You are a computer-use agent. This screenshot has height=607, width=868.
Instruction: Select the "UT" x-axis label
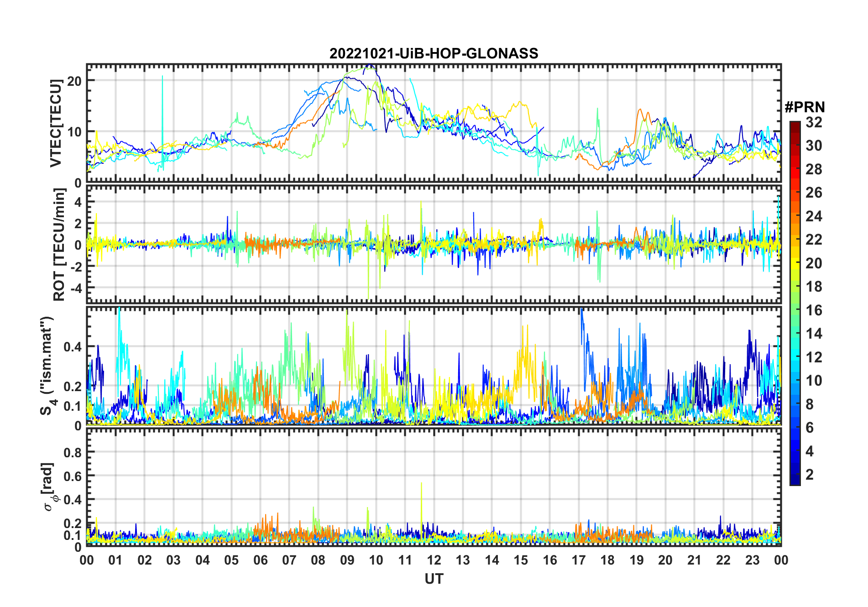tap(434, 579)
